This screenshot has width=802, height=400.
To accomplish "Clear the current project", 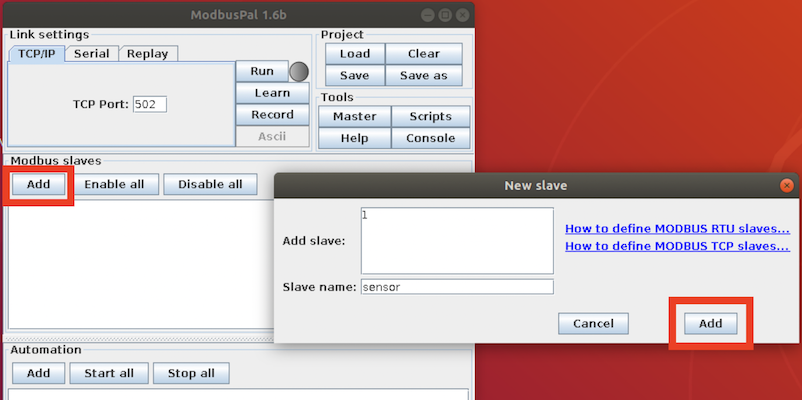I will tap(424, 54).
